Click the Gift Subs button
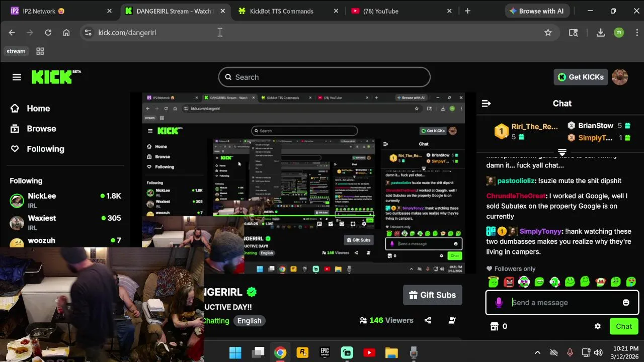The image size is (644, 362). [x=433, y=295]
